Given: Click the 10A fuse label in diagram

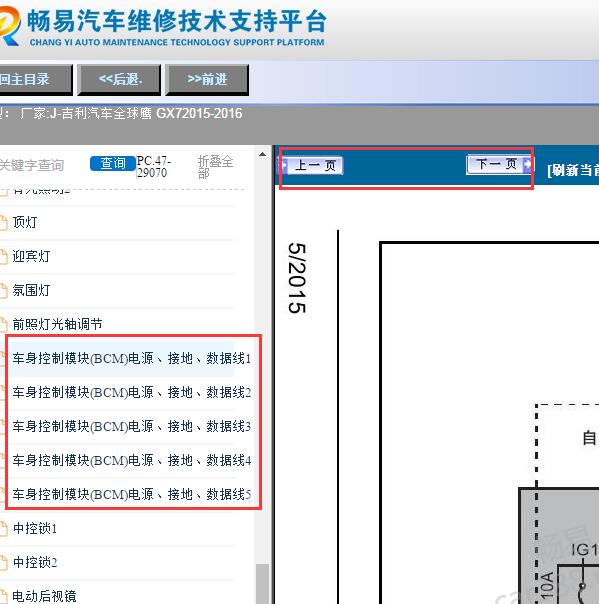Looking at the screenshot, I should pos(547,585).
